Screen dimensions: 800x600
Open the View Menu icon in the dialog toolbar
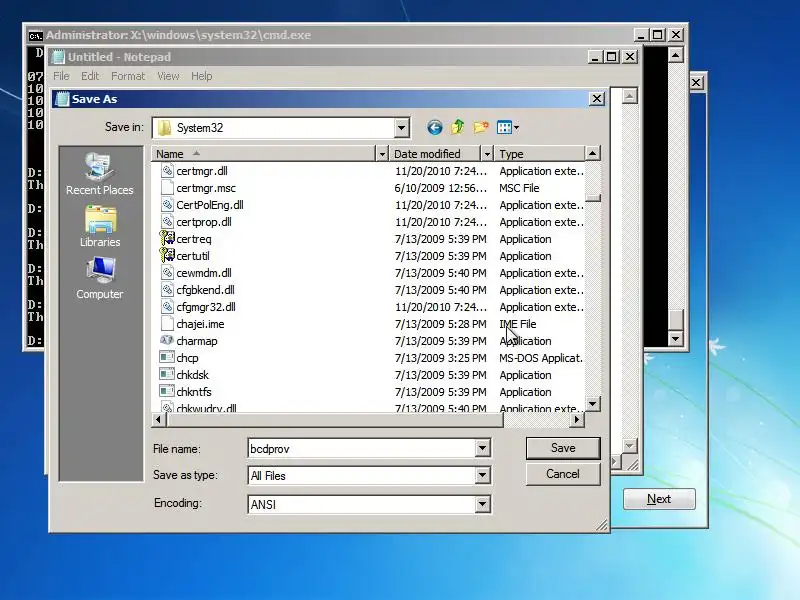[508, 127]
